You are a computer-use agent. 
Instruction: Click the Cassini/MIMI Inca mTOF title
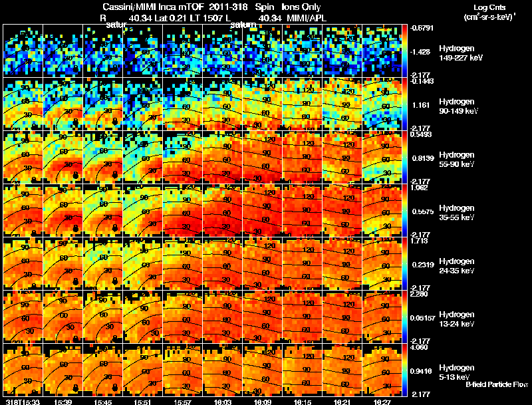pyautogui.click(x=152, y=7)
